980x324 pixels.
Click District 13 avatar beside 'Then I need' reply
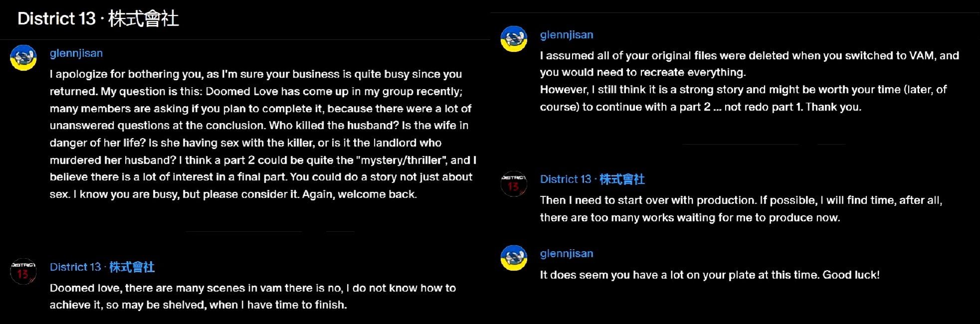coord(514,183)
